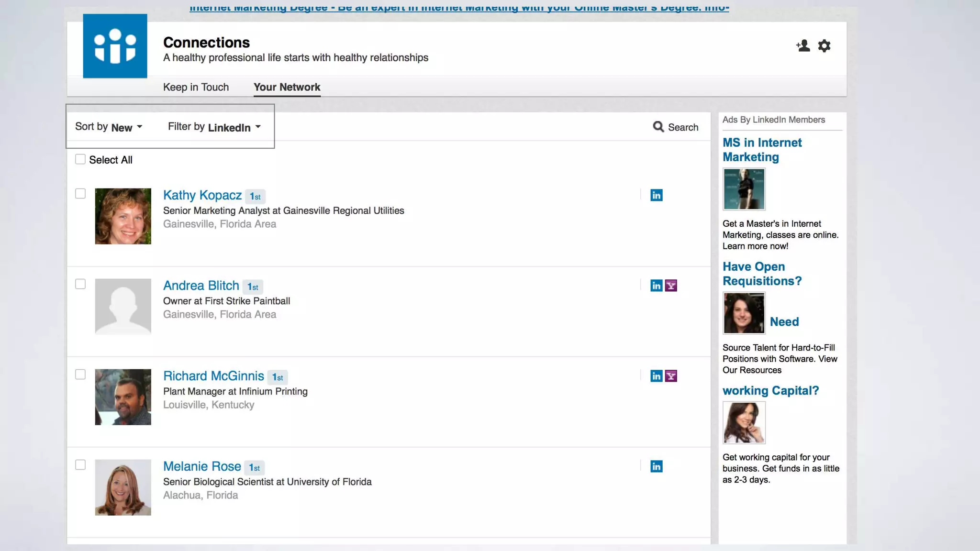Open the settings gear icon
The width and height of the screenshot is (980, 551).
point(824,46)
